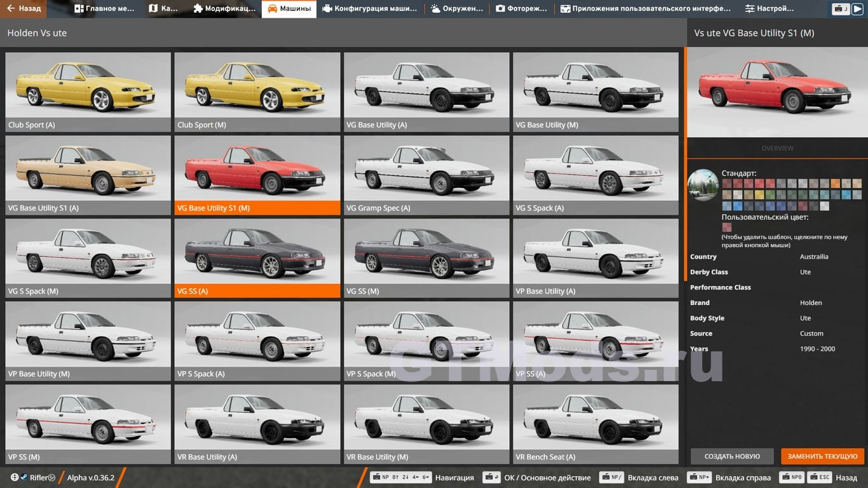The height and width of the screenshot is (488, 868).
Task: Click the Steam icon beside Rifler
Action: [24, 477]
